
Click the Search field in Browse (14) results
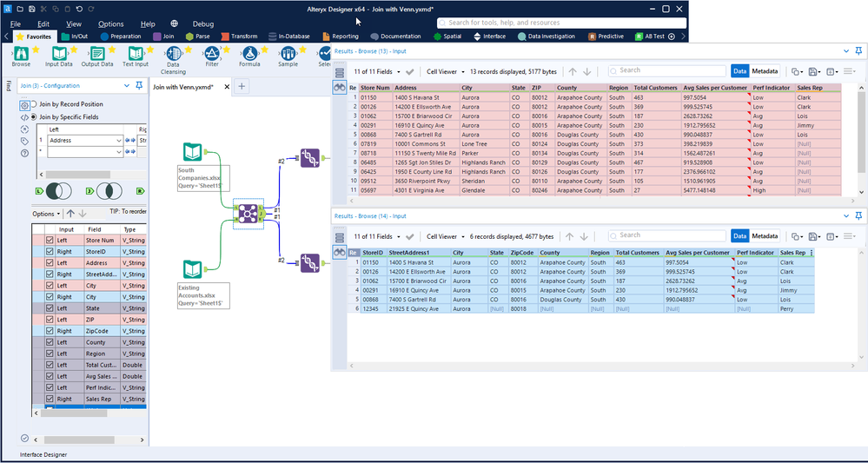tap(667, 235)
